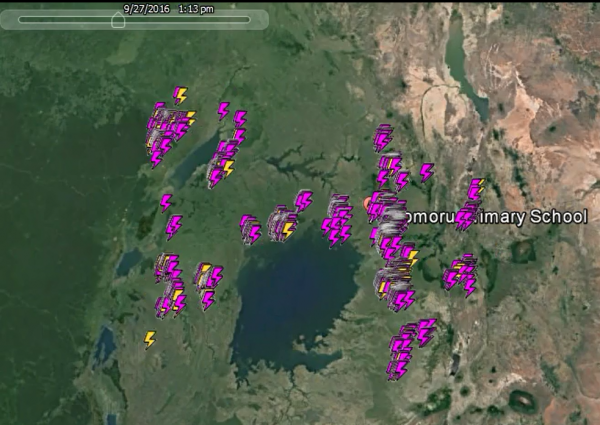The width and height of the screenshot is (600, 425).
Task: Click the pink placemark dot beside the school label
Action: point(368,204)
